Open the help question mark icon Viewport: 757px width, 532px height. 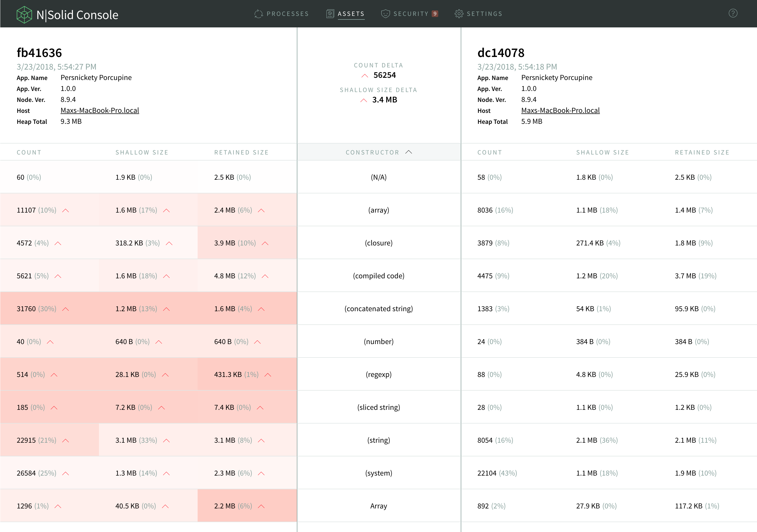733,13
